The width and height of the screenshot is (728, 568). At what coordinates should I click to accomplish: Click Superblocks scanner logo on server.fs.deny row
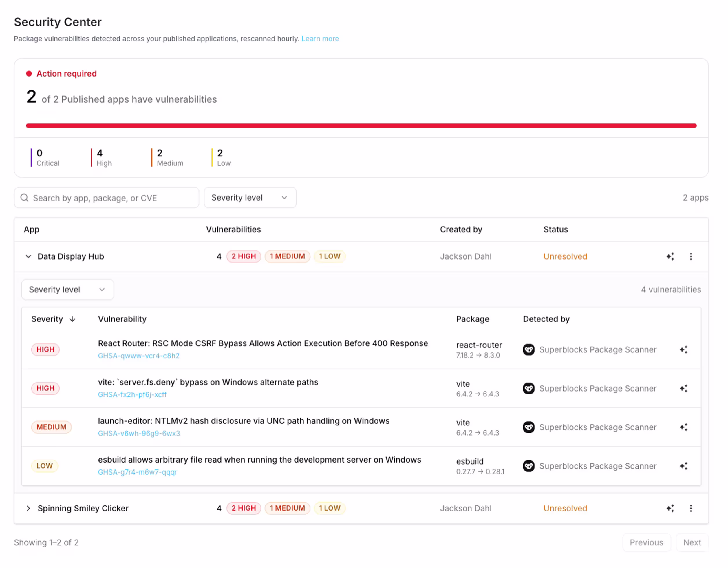(529, 388)
